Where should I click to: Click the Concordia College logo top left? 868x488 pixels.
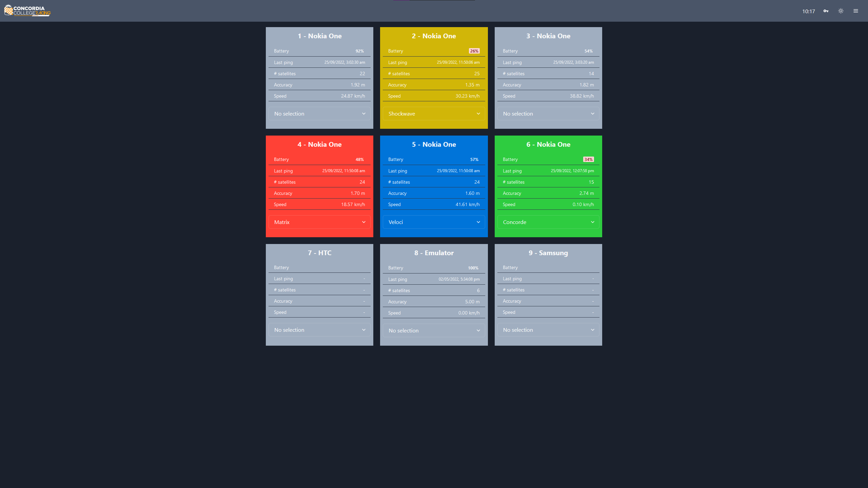pyautogui.click(x=27, y=11)
